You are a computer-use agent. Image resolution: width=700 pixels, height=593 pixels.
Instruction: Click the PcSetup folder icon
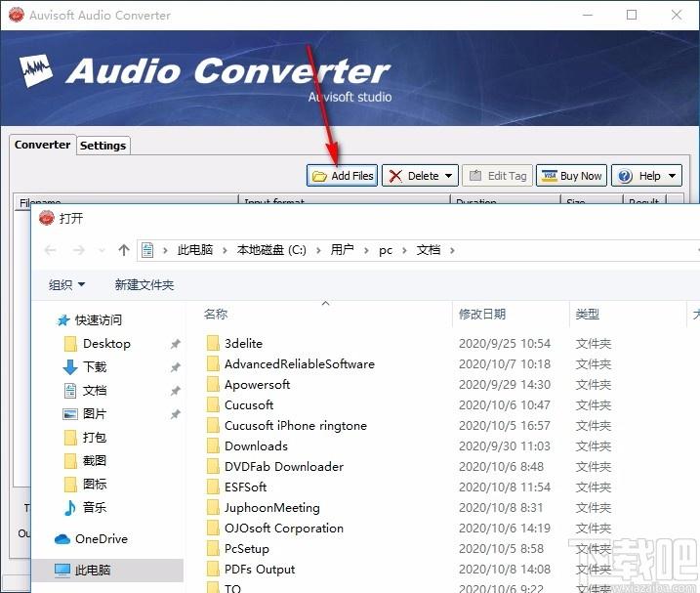click(x=214, y=548)
